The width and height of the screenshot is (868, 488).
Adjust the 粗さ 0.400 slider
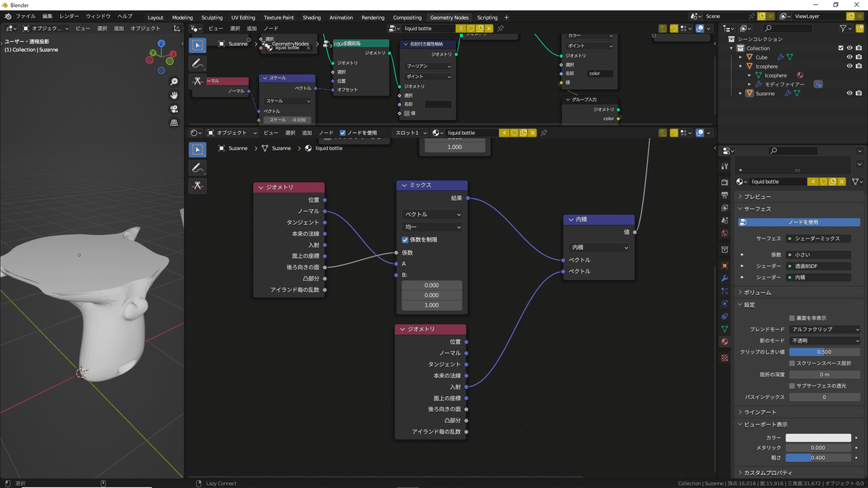point(818,458)
